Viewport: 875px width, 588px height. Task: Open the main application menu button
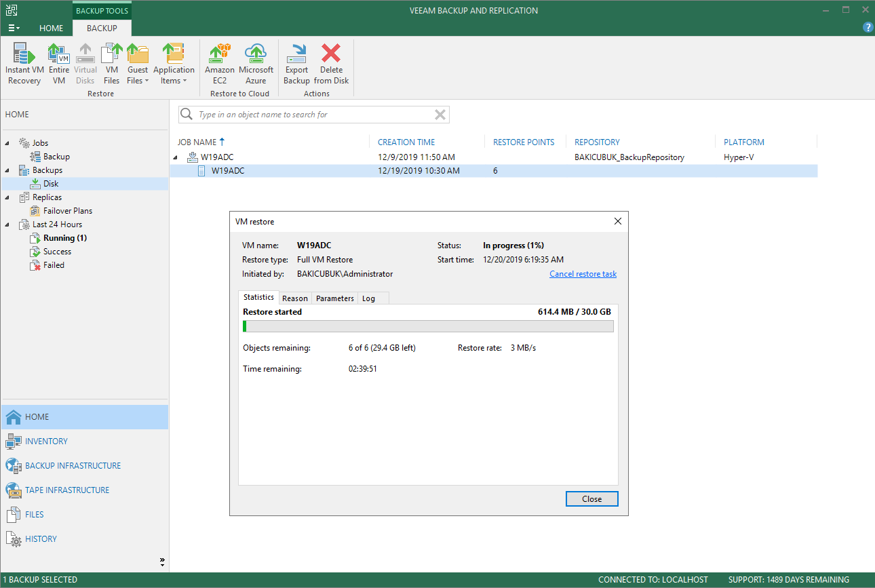[14, 28]
